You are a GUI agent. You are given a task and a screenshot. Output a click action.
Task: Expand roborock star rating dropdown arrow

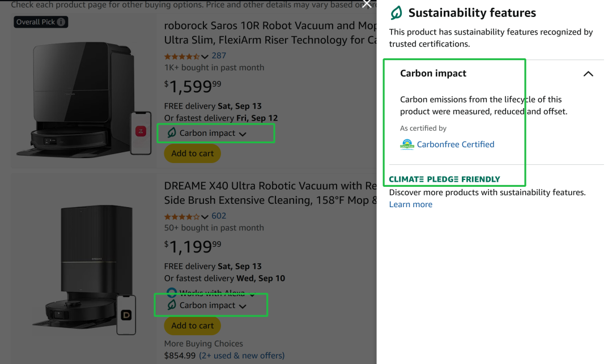coord(205,57)
